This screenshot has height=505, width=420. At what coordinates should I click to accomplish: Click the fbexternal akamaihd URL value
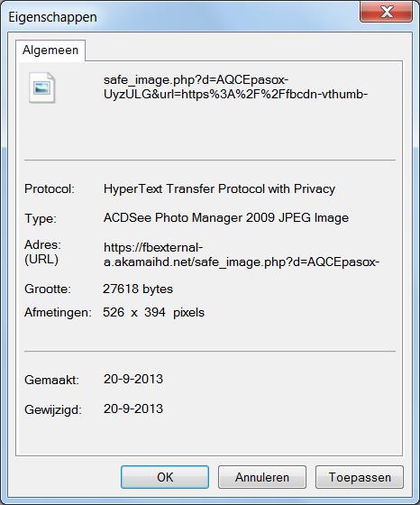pyautogui.click(x=242, y=254)
